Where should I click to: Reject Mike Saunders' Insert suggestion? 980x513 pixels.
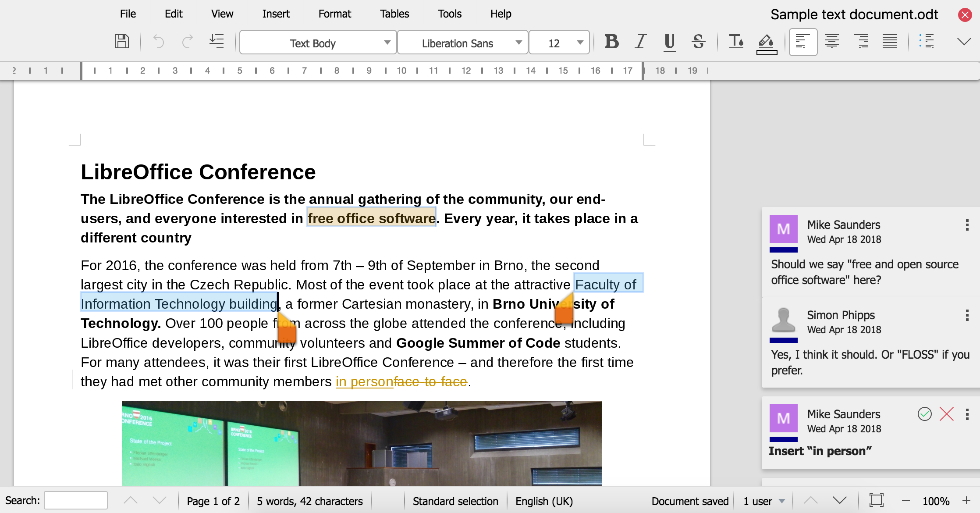coord(947,414)
